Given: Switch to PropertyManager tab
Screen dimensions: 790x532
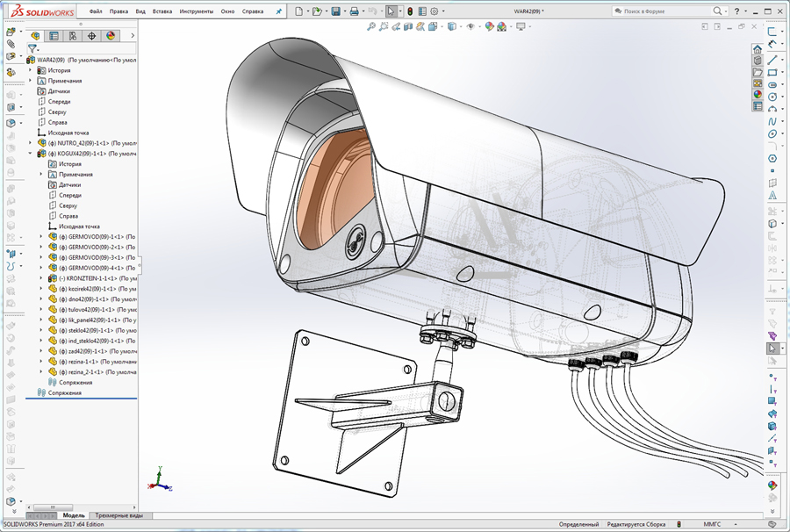Looking at the screenshot, I should click(54, 35).
